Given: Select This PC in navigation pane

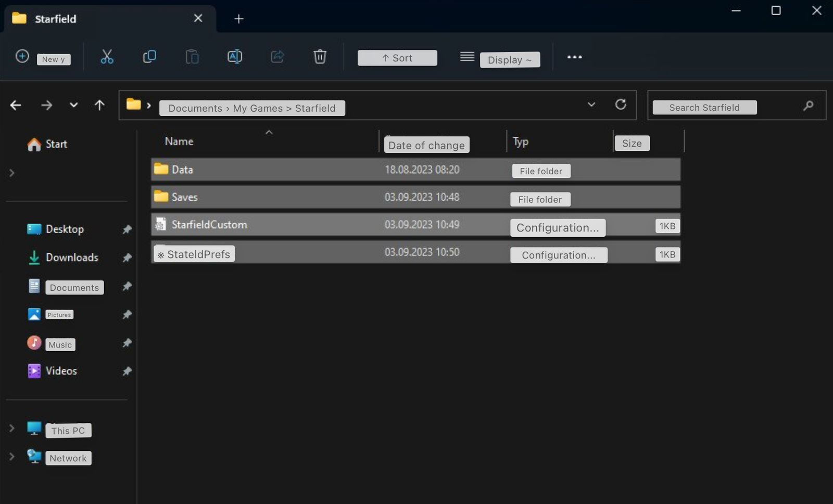Looking at the screenshot, I should click(x=59, y=430).
